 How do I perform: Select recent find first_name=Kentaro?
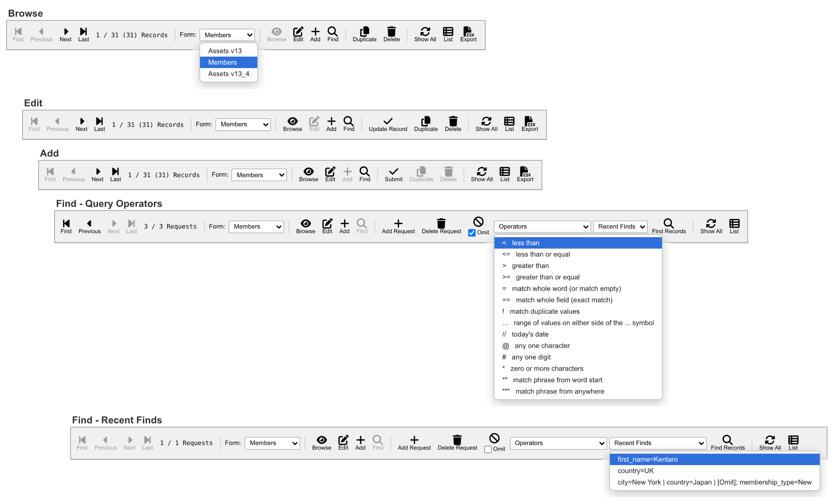[x=715, y=460]
